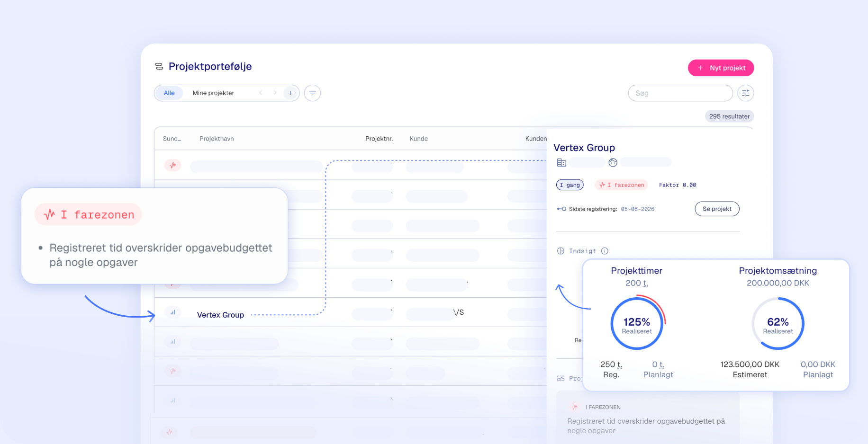Viewport: 868px width, 444px height.
Task: Click the Projekttimer 200 t. heading
Action: [x=637, y=276]
